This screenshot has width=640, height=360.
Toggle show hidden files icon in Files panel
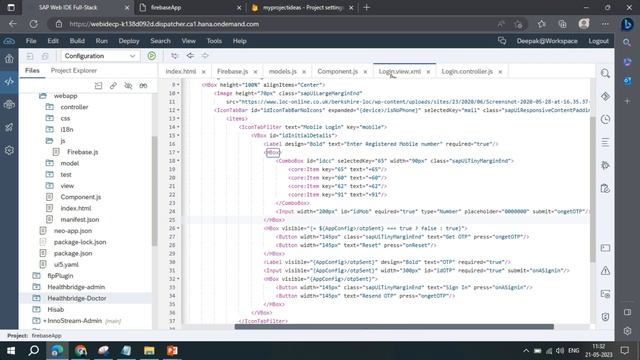tap(128, 86)
